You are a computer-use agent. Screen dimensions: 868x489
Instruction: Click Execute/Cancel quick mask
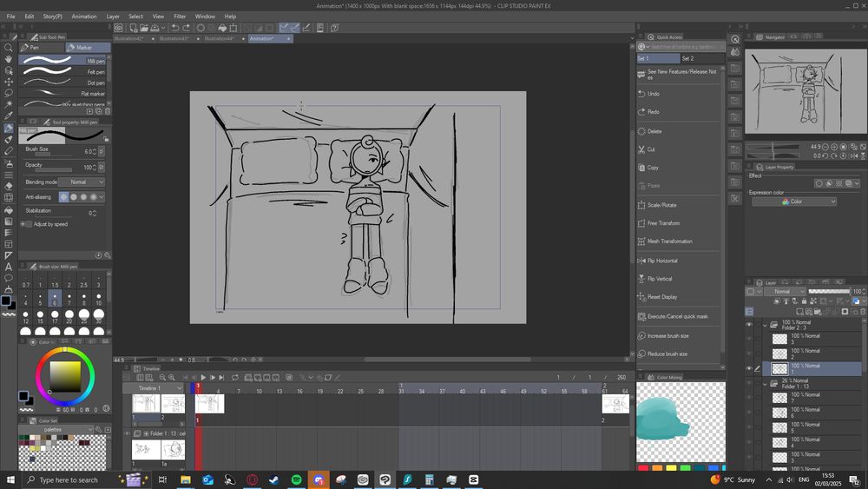tap(680, 316)
